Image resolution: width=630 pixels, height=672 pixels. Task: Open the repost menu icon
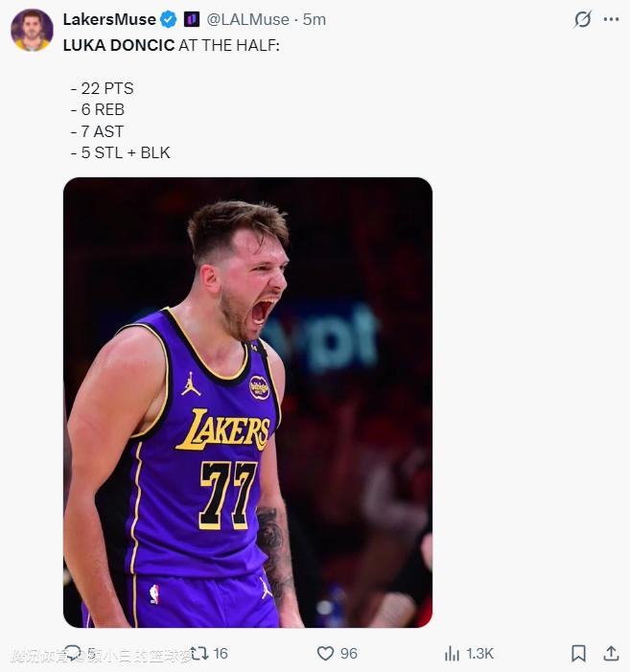[199, 653]
